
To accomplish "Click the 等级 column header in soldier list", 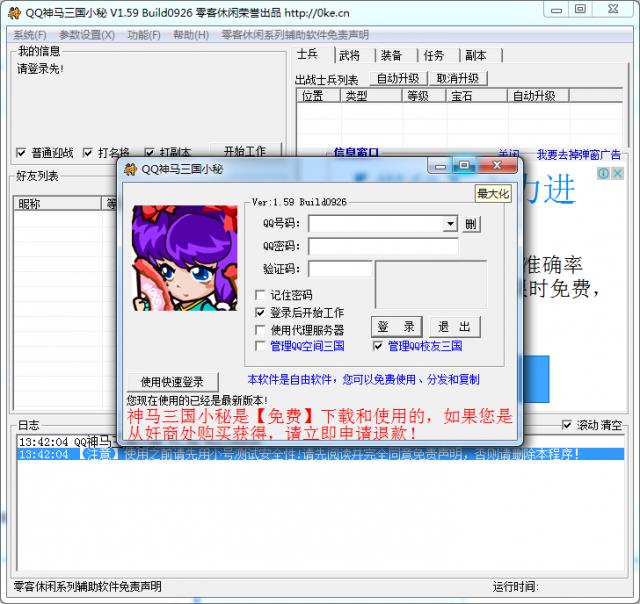I will 423,96.
